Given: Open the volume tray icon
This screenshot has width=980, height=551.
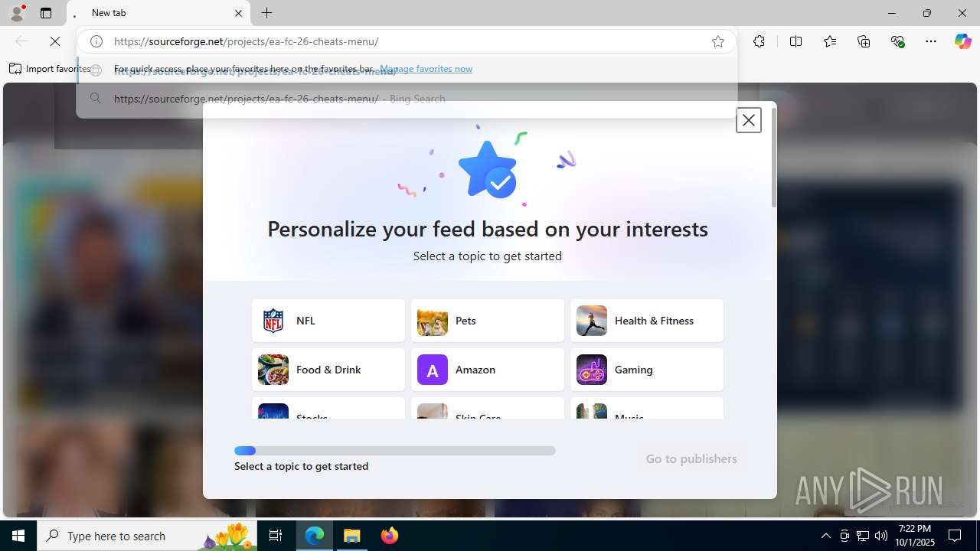Looking at the screenshot, I should 881,536.
